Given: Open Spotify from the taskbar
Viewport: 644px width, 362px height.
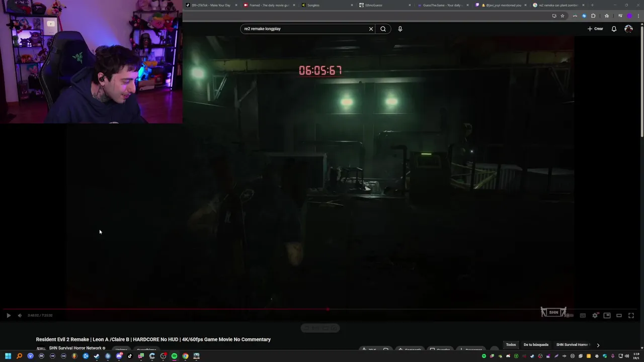Looking at the screenshot, I should coord(174,356).
